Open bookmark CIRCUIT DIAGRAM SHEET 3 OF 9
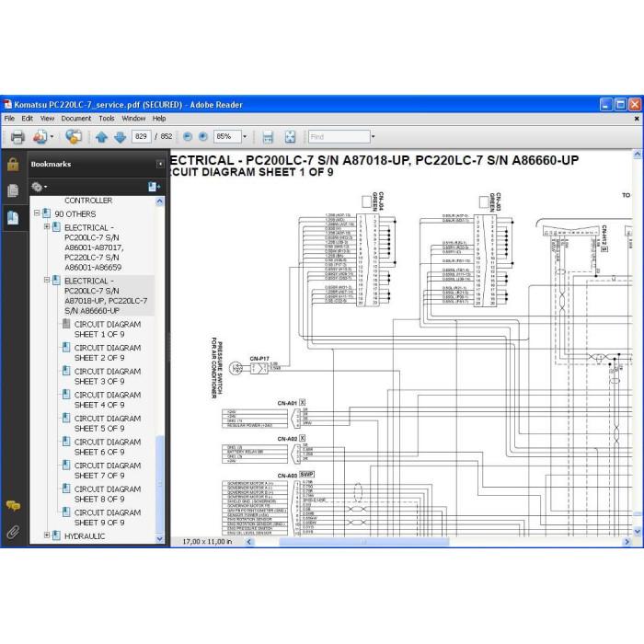 coord(108,376)
